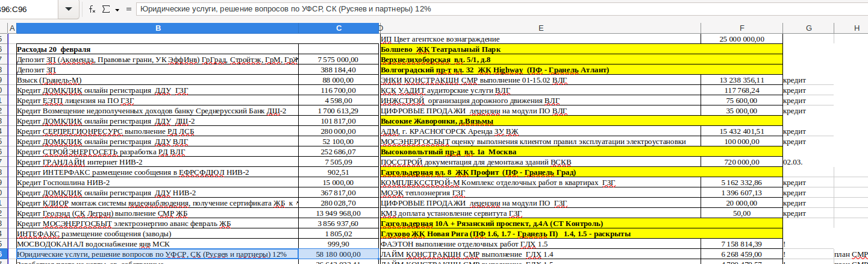The width and height of the screenshot is (868, 264).
Task: Click 'ИНТЕФАКС размещение сообщения (заводы)' cell
Action: pyautogui.click(x=157, y=234)
